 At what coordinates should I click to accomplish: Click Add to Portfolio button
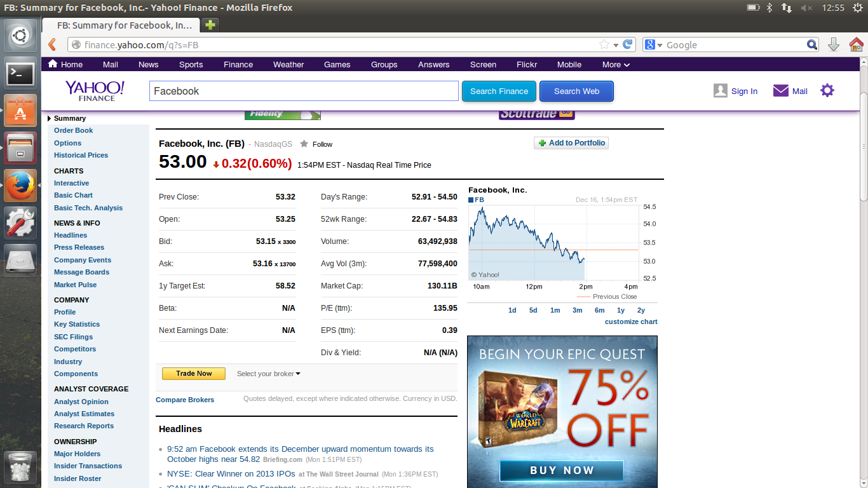571,143
